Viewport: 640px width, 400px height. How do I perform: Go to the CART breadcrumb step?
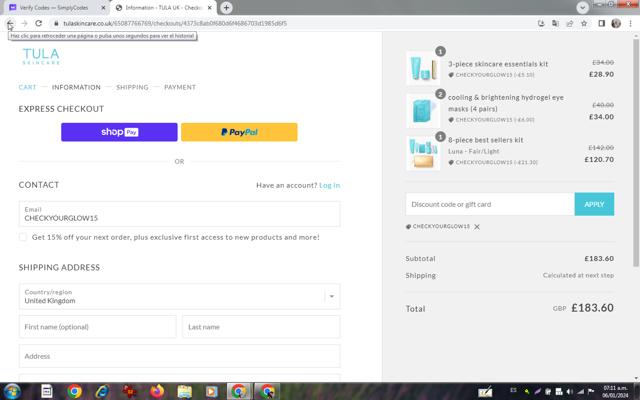click(27, 87)
